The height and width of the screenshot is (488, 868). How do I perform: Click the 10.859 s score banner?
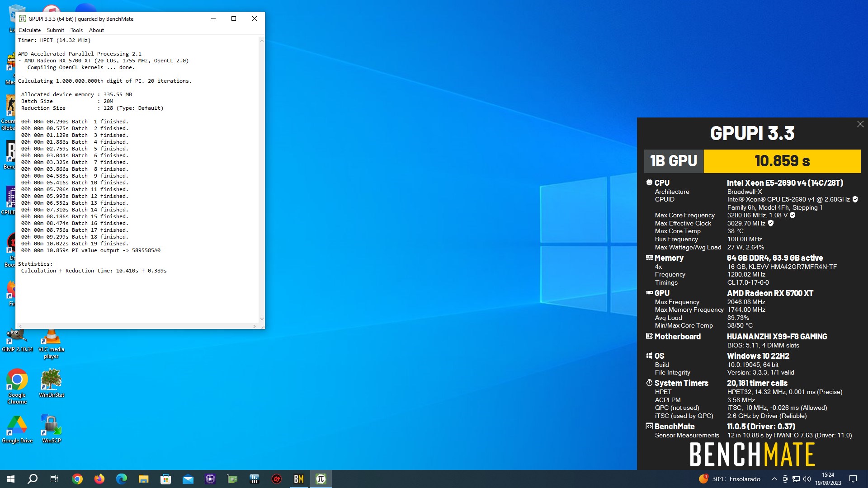coord(782,161)
